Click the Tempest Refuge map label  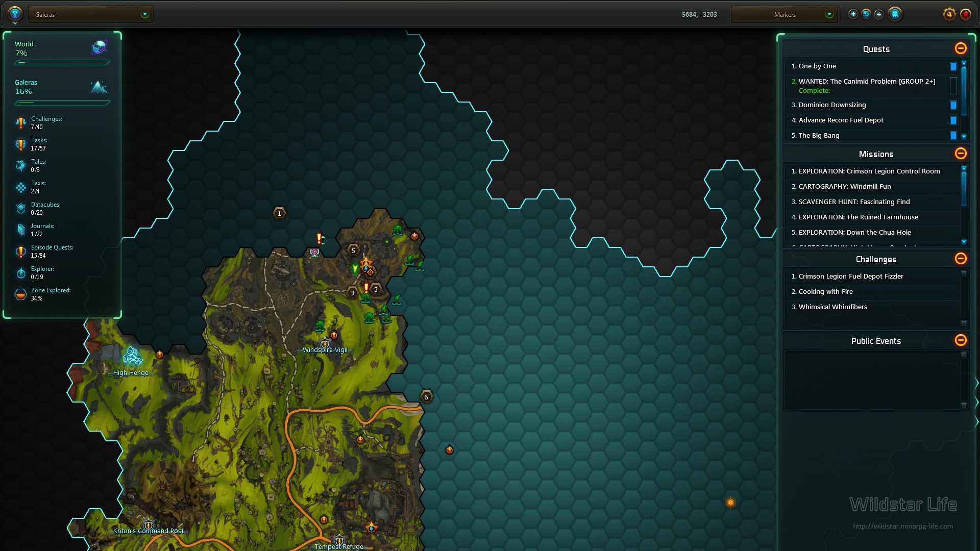(339, 546)
